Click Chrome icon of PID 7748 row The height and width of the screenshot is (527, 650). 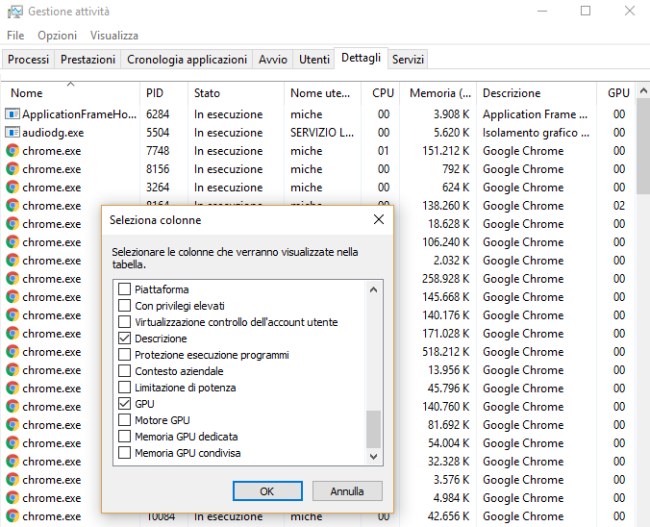(x=12, y=151)
